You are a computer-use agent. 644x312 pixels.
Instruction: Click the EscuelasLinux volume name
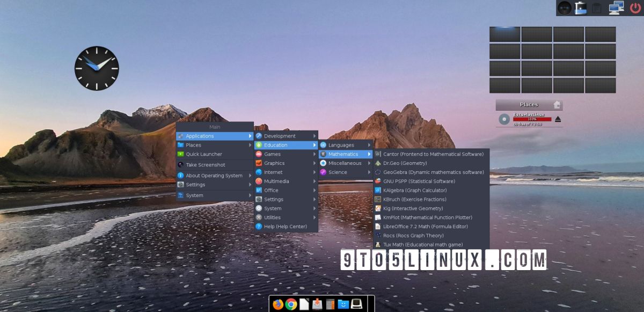point(529,114)
